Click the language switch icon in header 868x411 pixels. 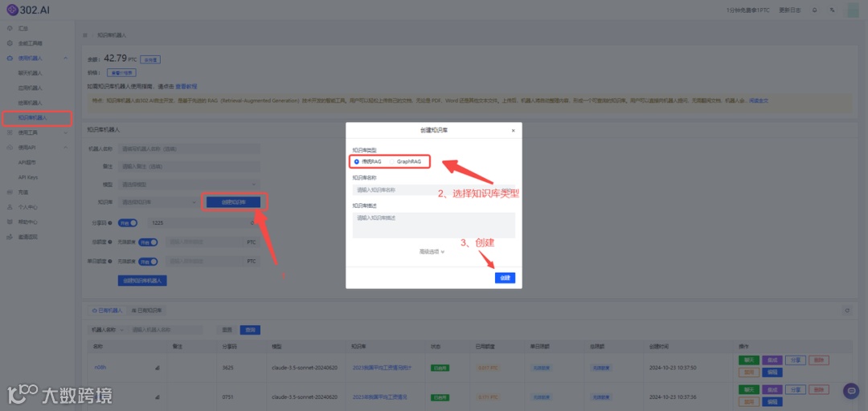coord(832,10)
